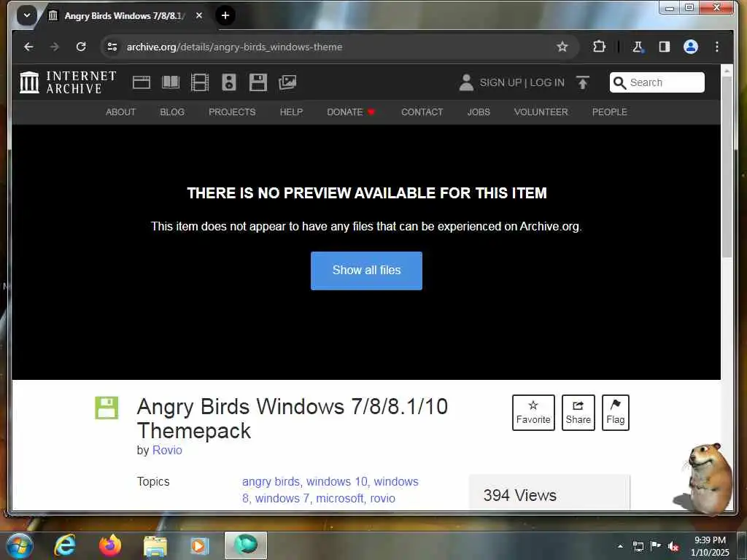Screen dimensions: 747x560
Task: Go back to the previous page
Action: click(x=28, y=47)
